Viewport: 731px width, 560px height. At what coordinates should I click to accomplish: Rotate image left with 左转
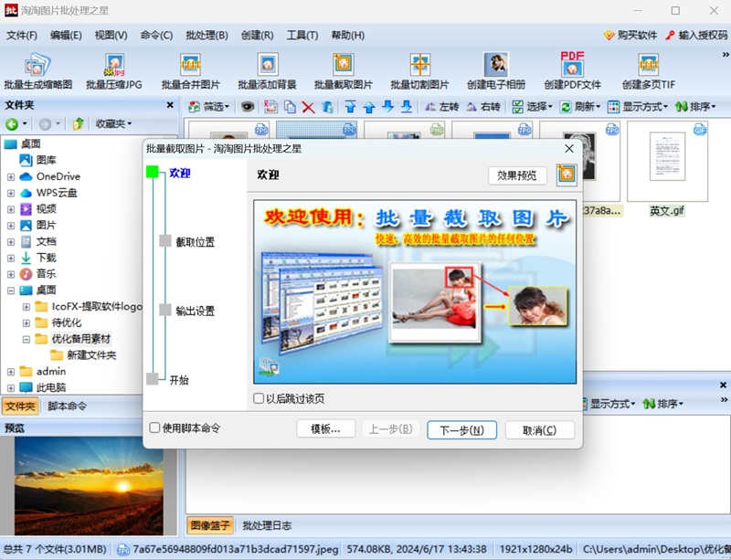point(442,107)
